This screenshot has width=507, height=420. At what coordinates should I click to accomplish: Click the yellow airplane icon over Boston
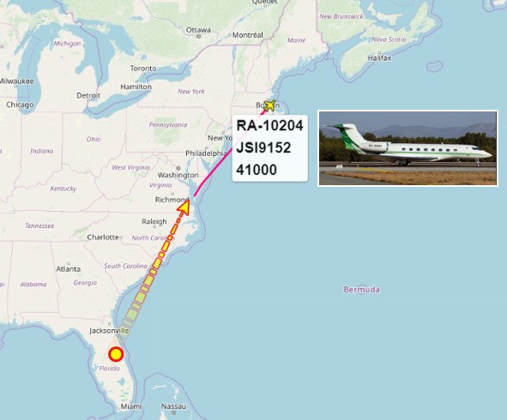269,105
